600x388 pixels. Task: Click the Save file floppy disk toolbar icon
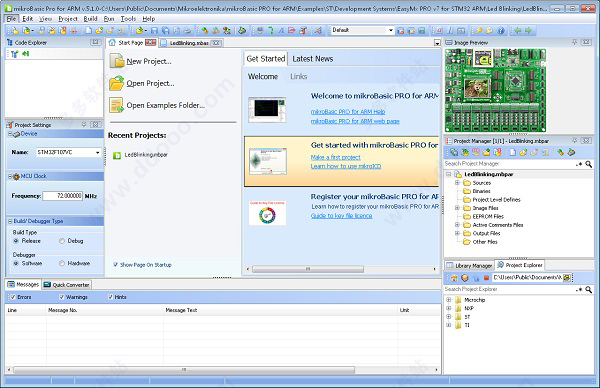click(x=155, y=30)
